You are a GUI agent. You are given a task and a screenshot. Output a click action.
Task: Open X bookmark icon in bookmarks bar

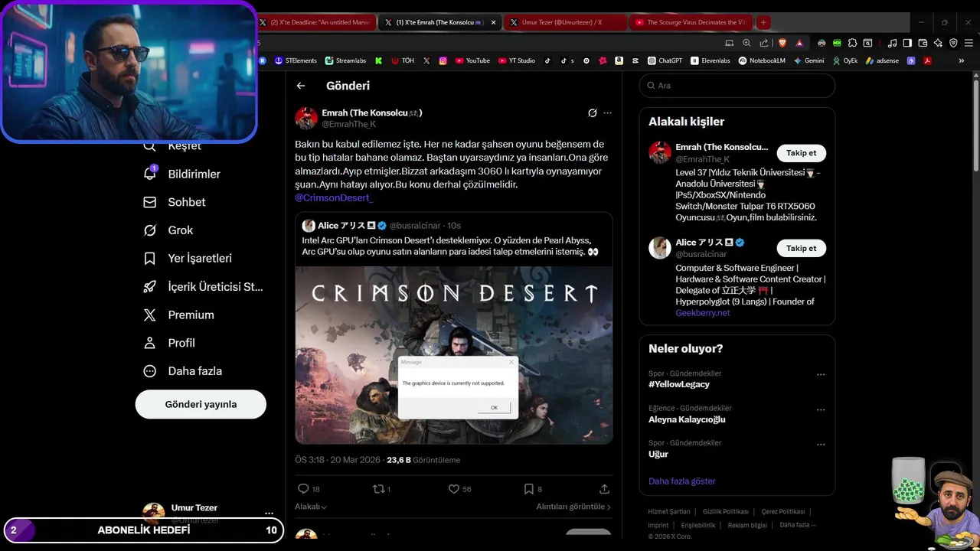pos(426,60)
